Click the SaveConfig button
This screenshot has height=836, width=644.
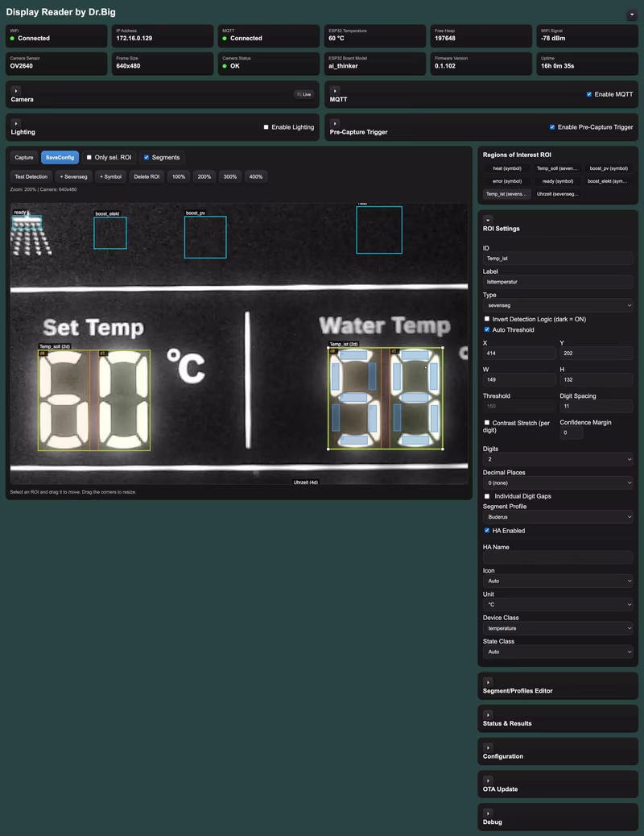click(60, 157)
